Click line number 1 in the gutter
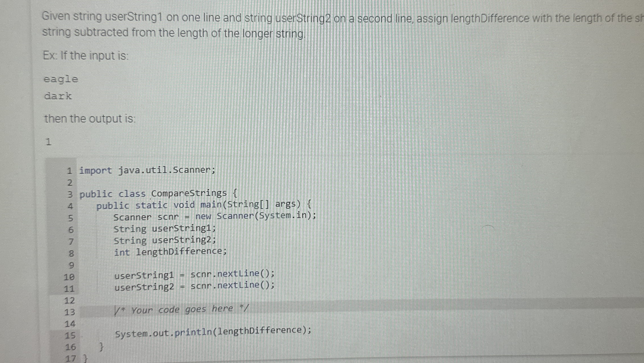This screenshot has height=363, width=644. 69,170
